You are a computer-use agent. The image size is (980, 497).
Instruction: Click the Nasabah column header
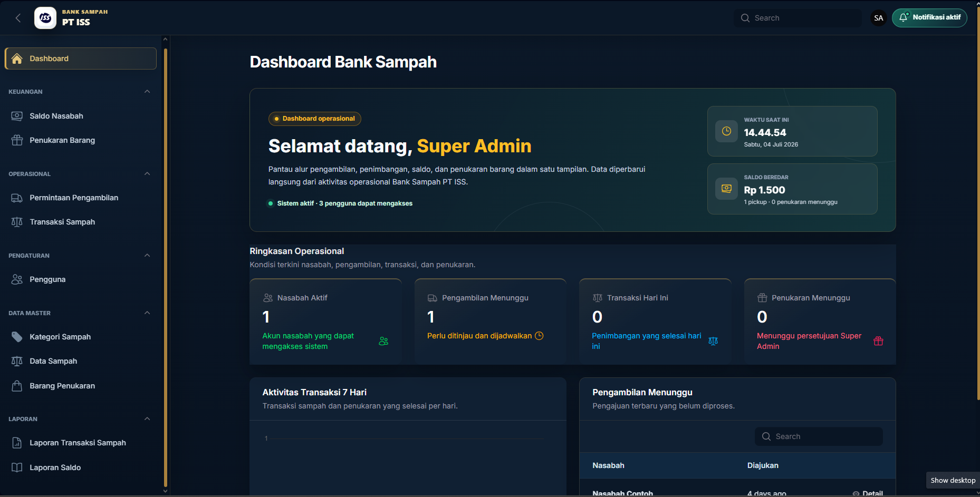pos(608,465)
